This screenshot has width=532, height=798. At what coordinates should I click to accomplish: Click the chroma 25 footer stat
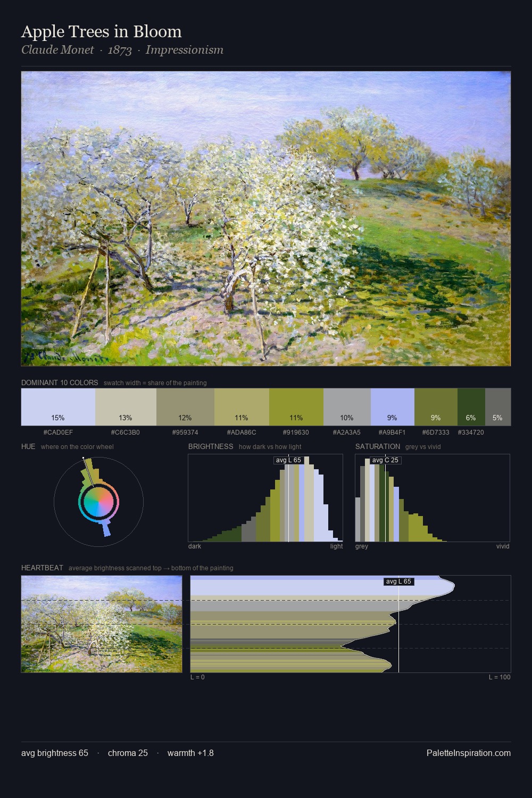click(128, 753)
